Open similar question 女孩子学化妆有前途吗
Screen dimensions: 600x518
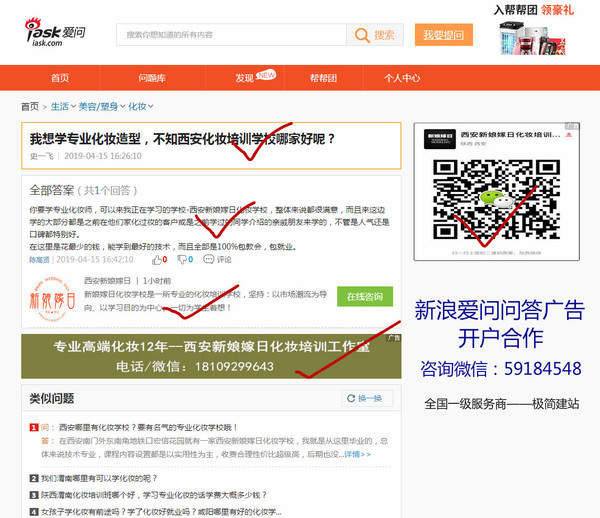161,512
